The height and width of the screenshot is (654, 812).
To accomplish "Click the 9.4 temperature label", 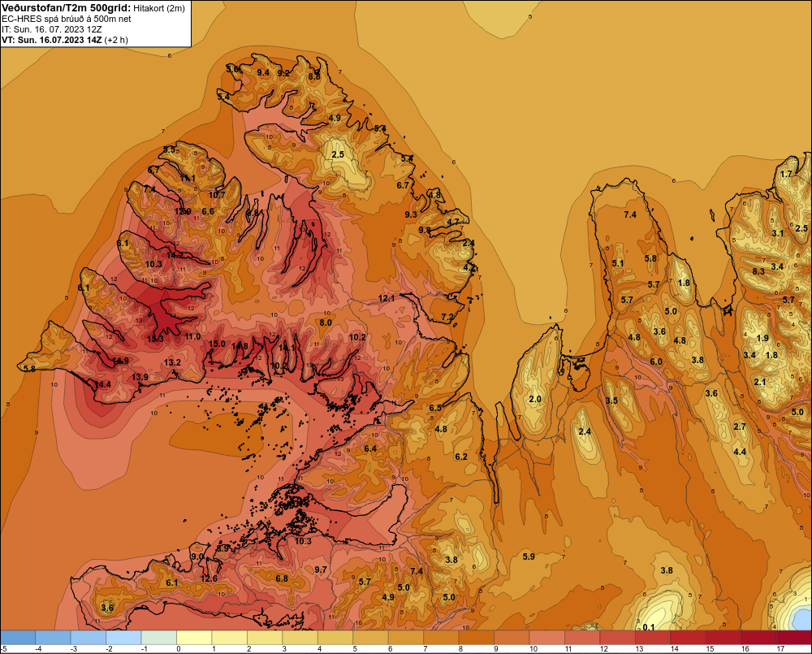I will (x=263, y=72).
